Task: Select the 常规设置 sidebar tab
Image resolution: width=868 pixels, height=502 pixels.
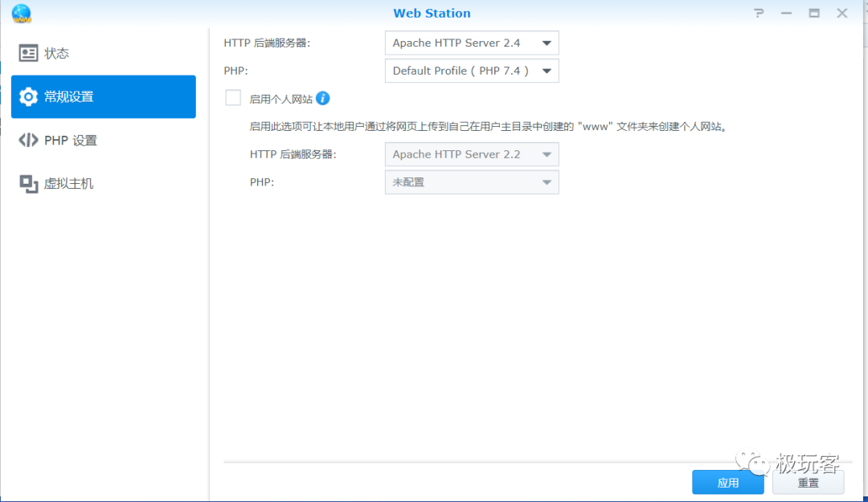Action: (x=104, y=97)
